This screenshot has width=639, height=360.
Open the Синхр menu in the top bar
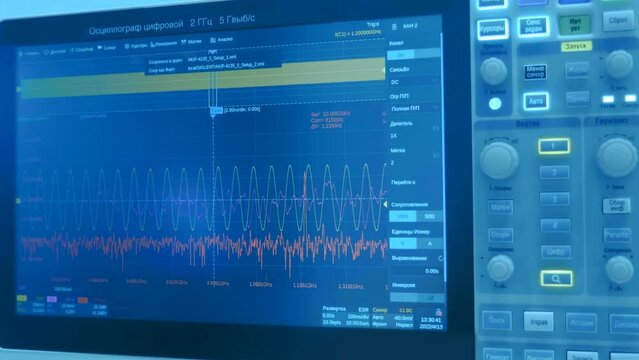point(107,48)
